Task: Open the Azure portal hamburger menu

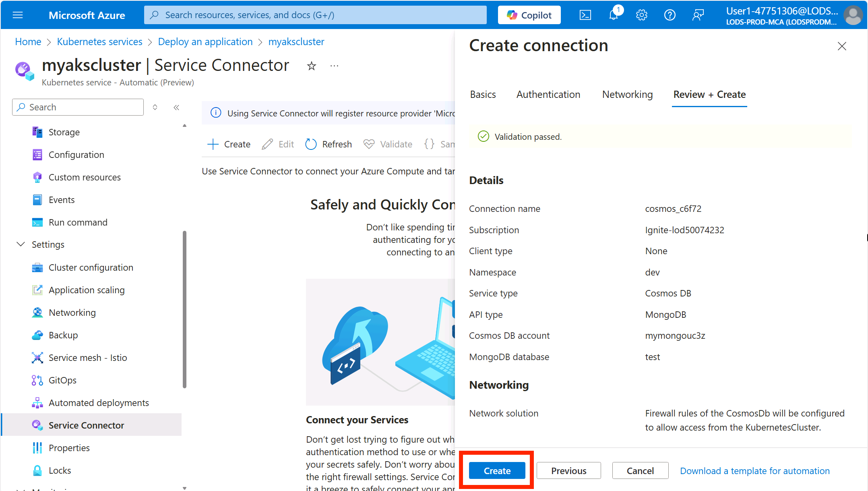Action: 18,15
